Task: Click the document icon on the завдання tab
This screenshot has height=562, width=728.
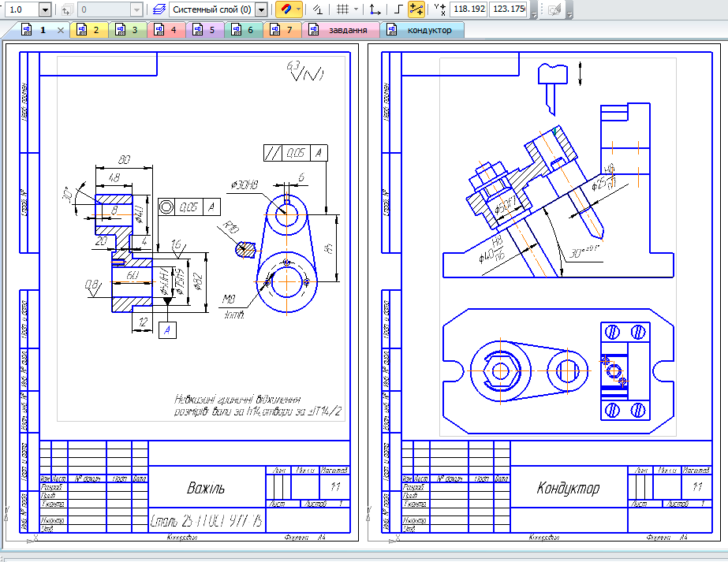Action: 314,30
